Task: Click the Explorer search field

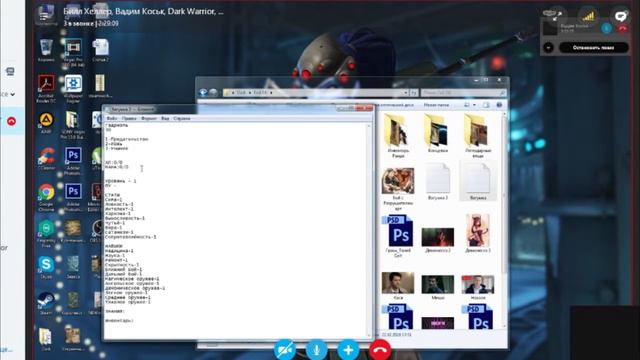Action: [463, 93]
